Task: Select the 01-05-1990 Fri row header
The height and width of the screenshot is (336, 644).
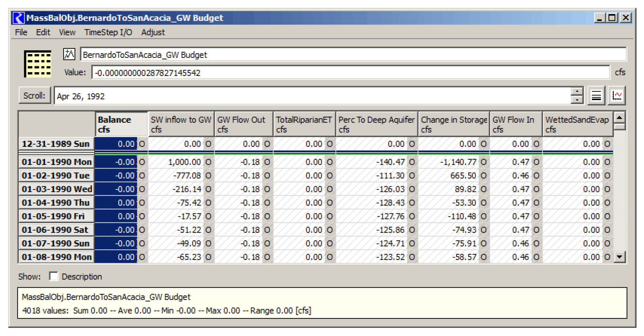Action: (x=56, y=216)
